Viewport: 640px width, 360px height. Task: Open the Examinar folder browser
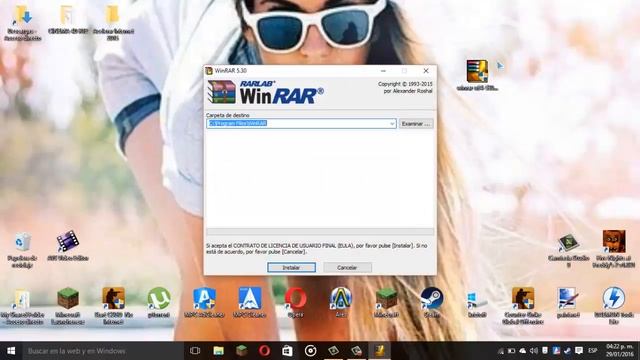pos(416,123)
